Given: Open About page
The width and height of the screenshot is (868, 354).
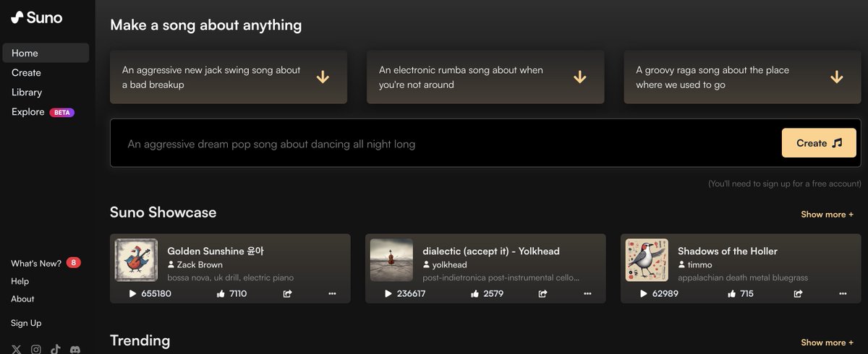Looking at the screenshot, I should pyautogui.click(x=22, y=298).
